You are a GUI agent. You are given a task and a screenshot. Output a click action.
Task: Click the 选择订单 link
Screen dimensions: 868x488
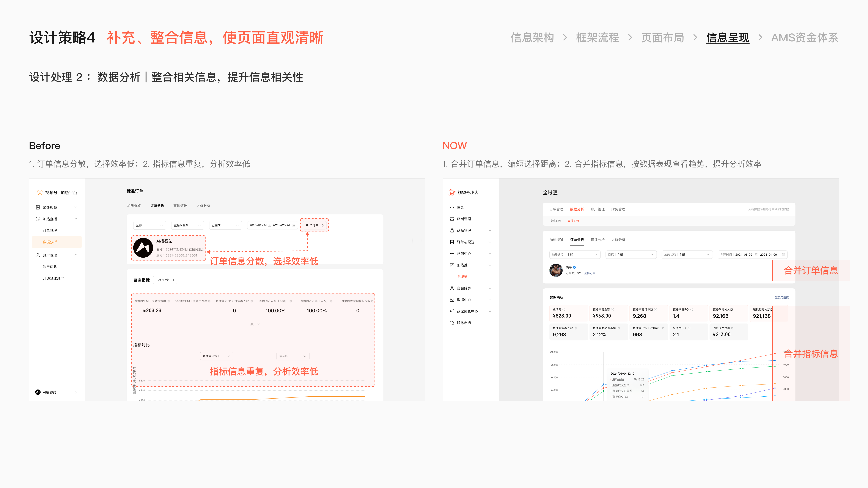tap(590, 273)
